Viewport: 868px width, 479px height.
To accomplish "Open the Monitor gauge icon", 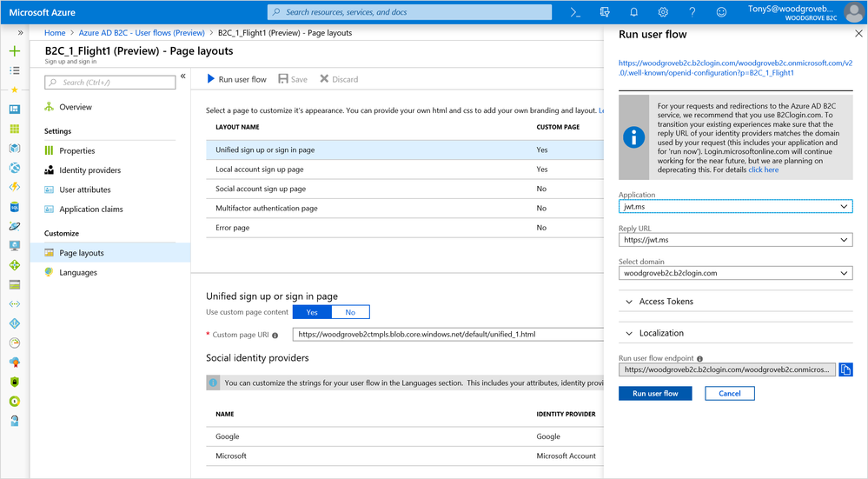I will click(15, 343).
